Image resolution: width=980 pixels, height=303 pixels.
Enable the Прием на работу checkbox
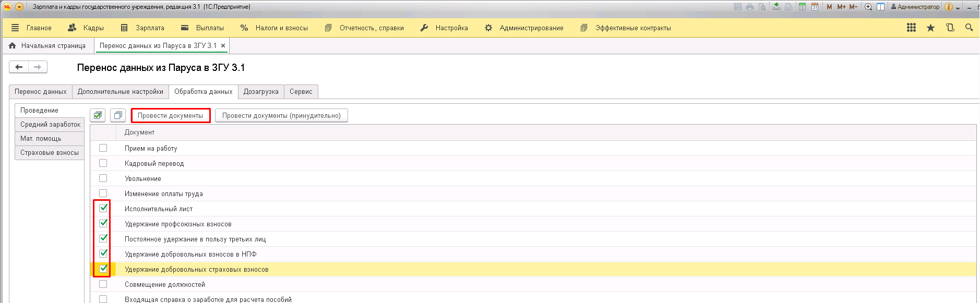pos(103,148)
